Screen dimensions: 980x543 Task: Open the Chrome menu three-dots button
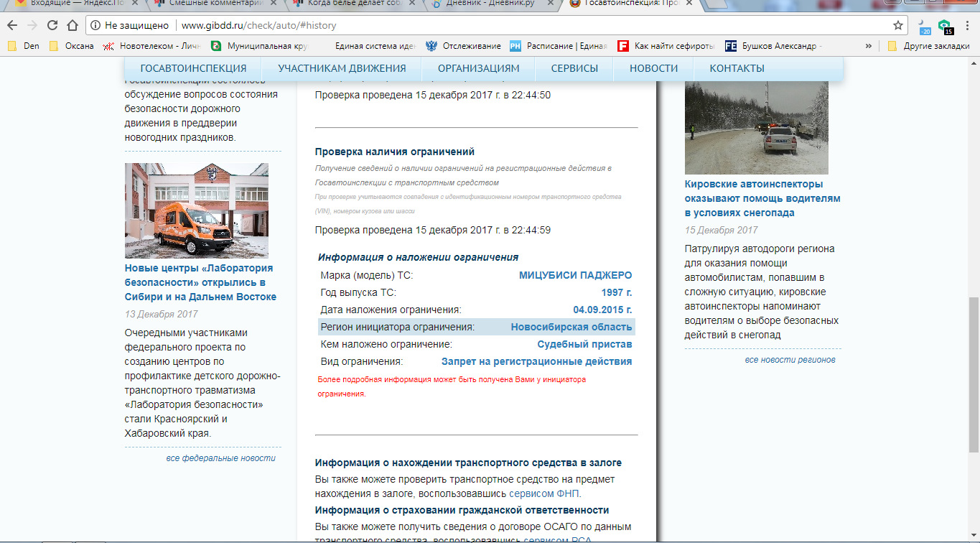(966, 25)
